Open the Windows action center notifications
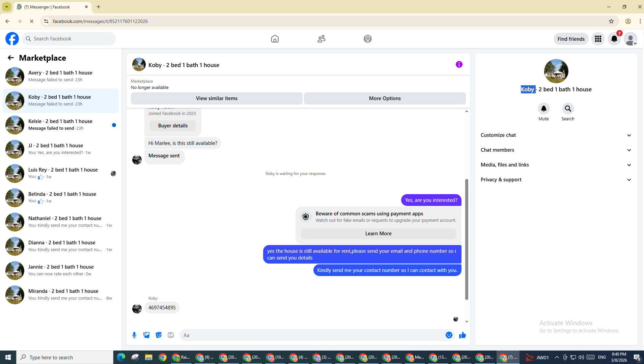 (637, 357)
